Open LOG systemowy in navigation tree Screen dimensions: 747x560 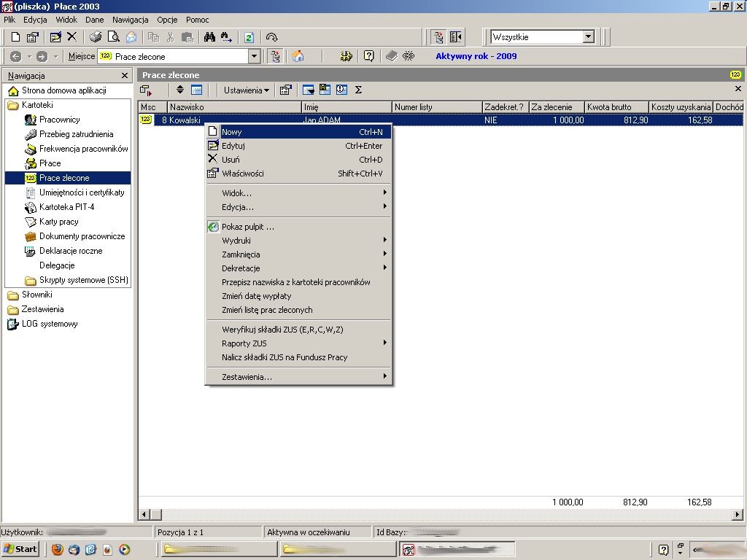click(x=50, y=324)
